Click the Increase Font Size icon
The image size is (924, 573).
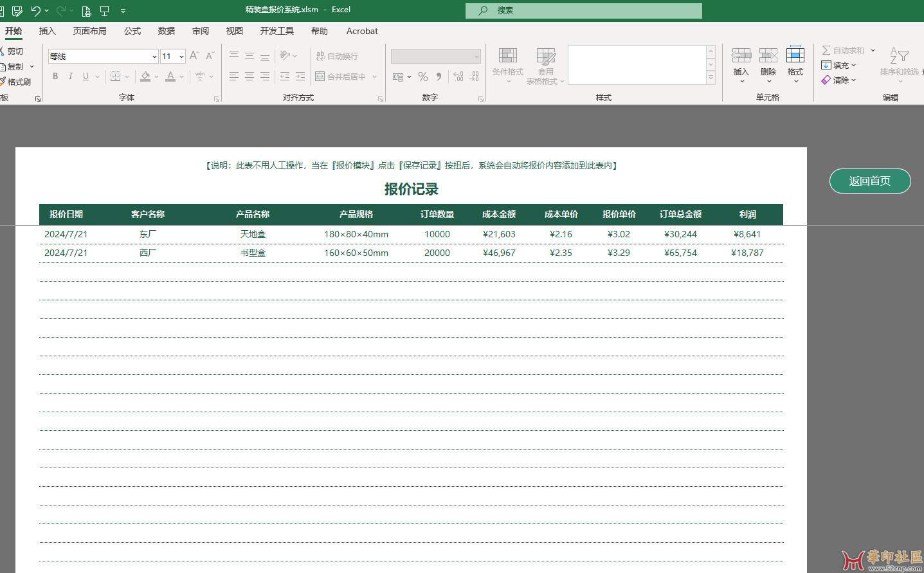click(194, 56)
